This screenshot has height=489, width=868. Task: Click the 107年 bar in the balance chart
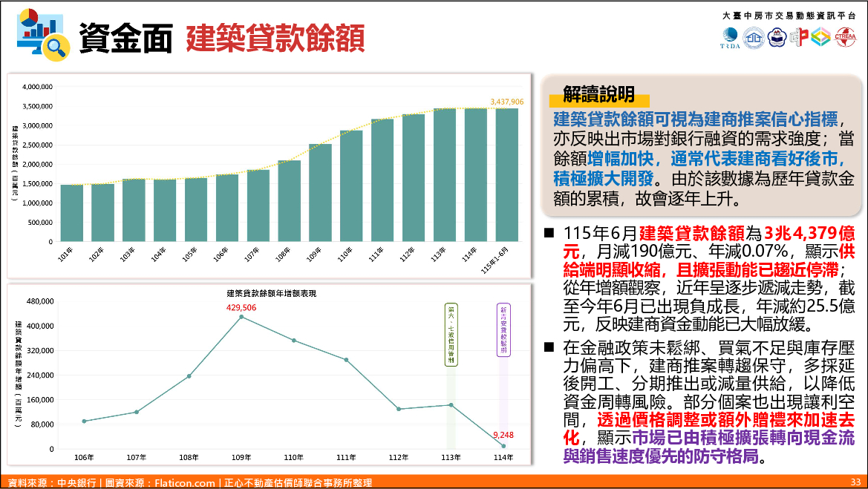tap(258, 206)
